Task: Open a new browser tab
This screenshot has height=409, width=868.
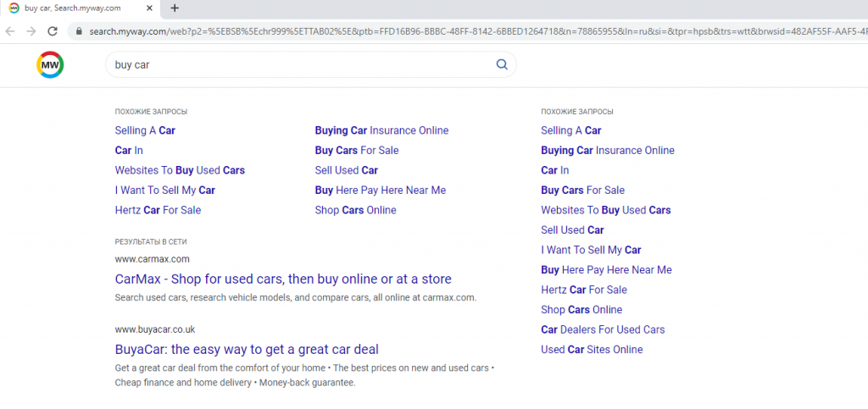Action: [175, 8]
